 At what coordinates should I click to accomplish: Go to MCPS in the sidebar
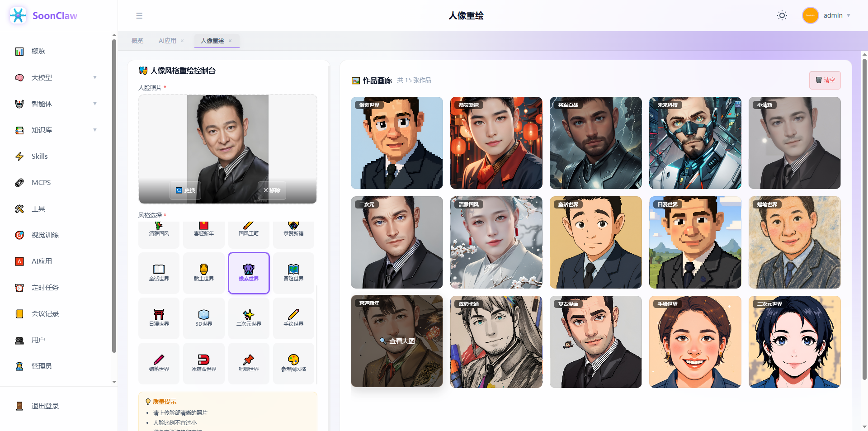point(41,183)
